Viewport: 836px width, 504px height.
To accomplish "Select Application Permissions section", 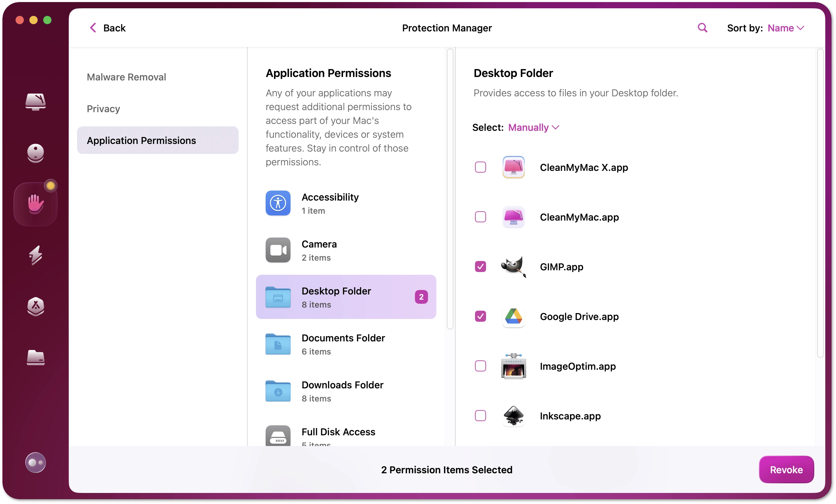I will click(158, 140).
